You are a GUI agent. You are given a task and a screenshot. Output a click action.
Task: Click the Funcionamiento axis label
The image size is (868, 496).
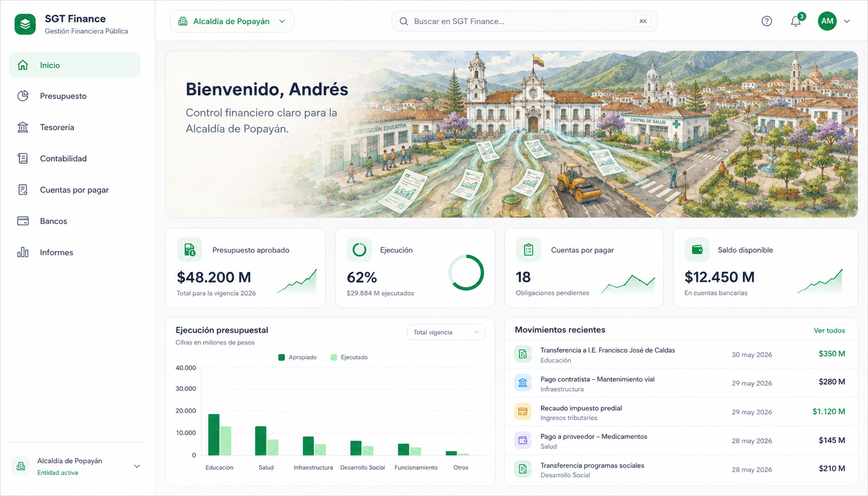[416, 468]
